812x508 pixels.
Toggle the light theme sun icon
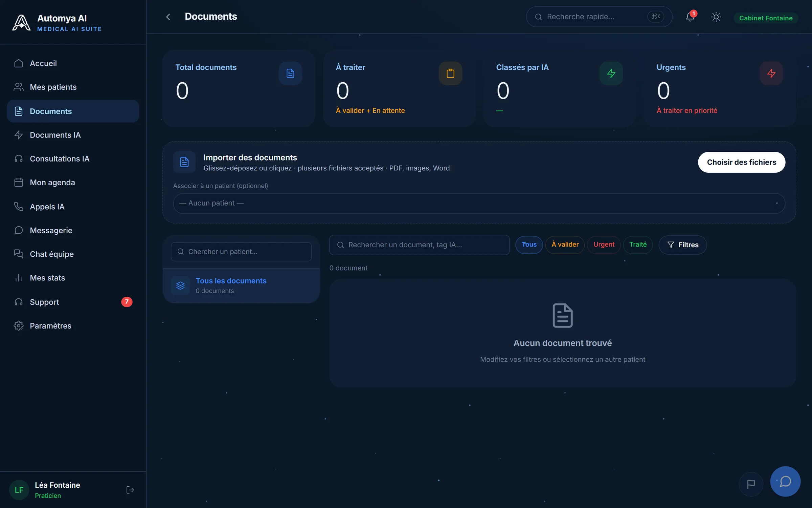coord(716,17)
